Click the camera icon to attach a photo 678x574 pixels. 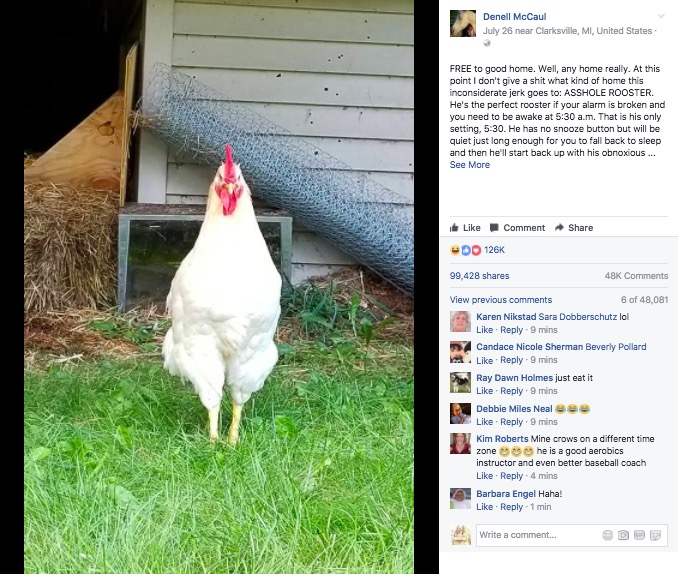pyautogui.click(x=623, y=535)
